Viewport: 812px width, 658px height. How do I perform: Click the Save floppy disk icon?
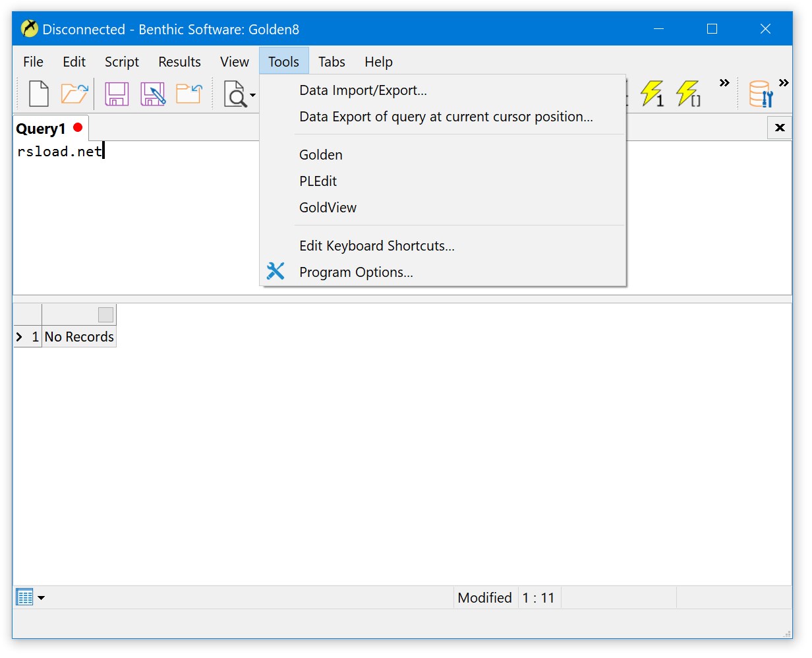117,94
